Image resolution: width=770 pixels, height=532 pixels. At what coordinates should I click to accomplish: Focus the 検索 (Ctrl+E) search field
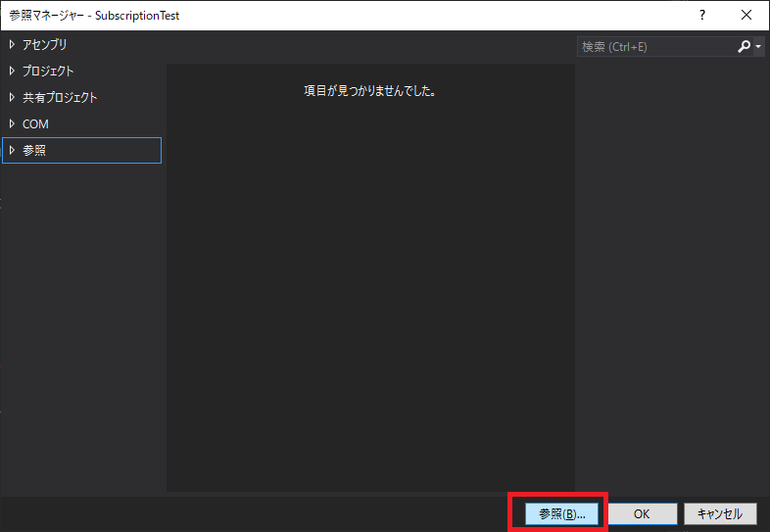(x=656, y=47)
